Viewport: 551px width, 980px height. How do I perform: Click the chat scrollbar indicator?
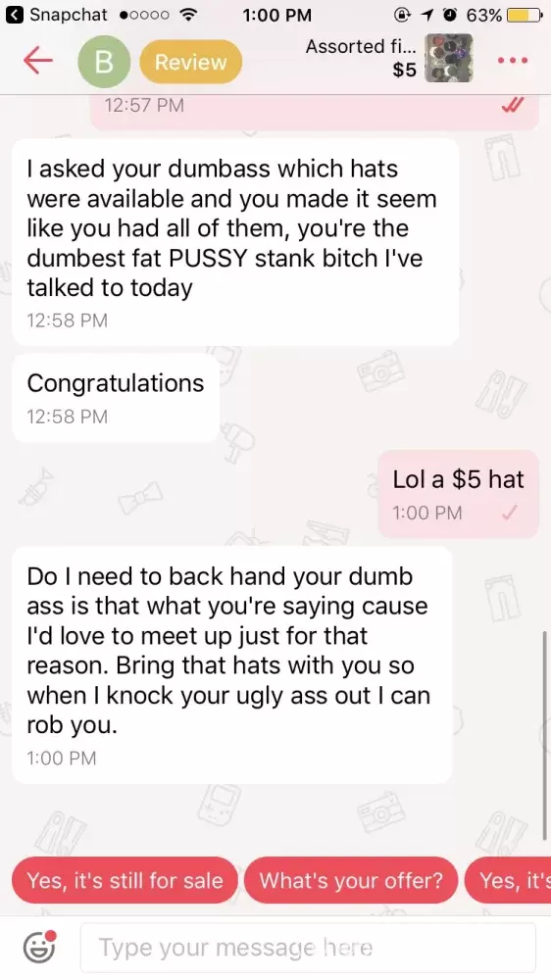coord(547,735)
